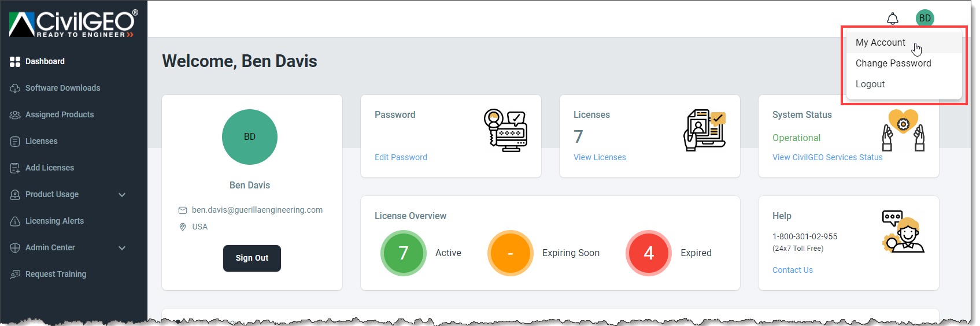Viewport: 980px width, 326px height.
Task: Click the Request Training sidebar icon
Action: (15, 275)
